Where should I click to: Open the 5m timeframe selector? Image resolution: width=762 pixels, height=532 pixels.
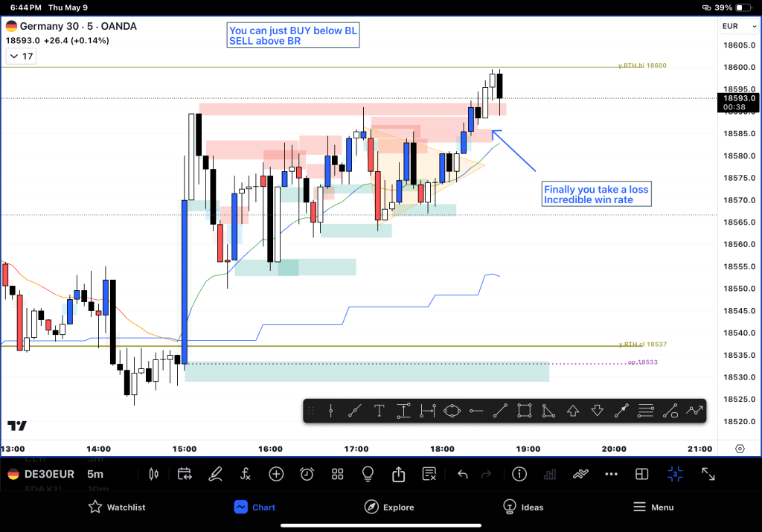click(x=95, y=474)
